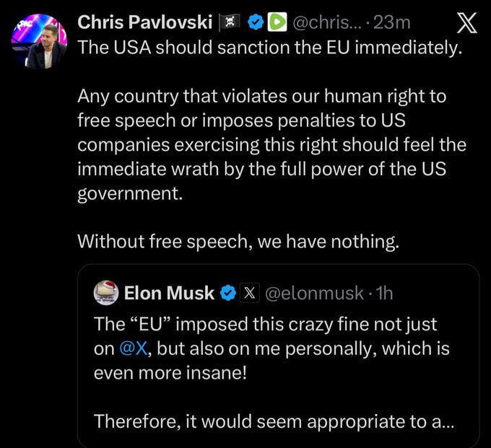Click the Elon Musk display name

[x=169, y=293]
